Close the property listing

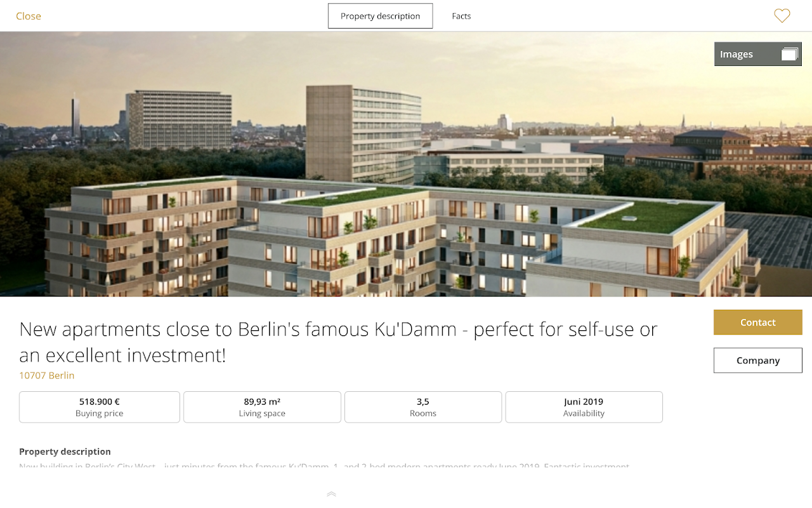(29, 16)
